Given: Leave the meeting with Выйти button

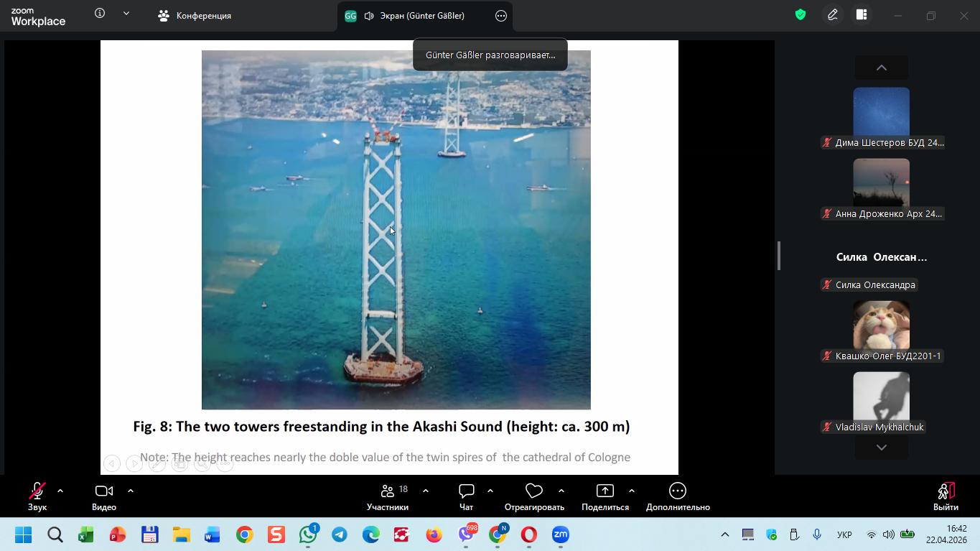Looking at the screenshot, I should pos(945,496).
